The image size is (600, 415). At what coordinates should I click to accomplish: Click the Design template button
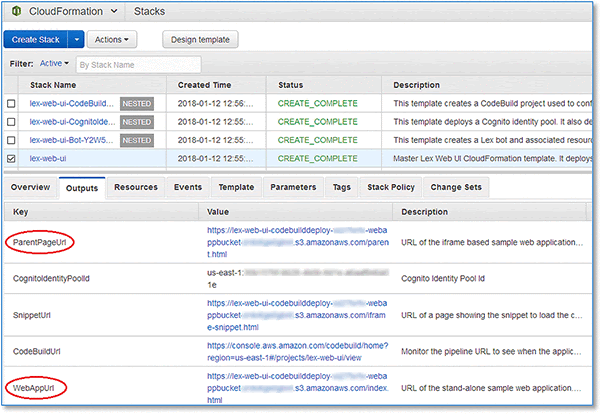click(x=200, y=39)
